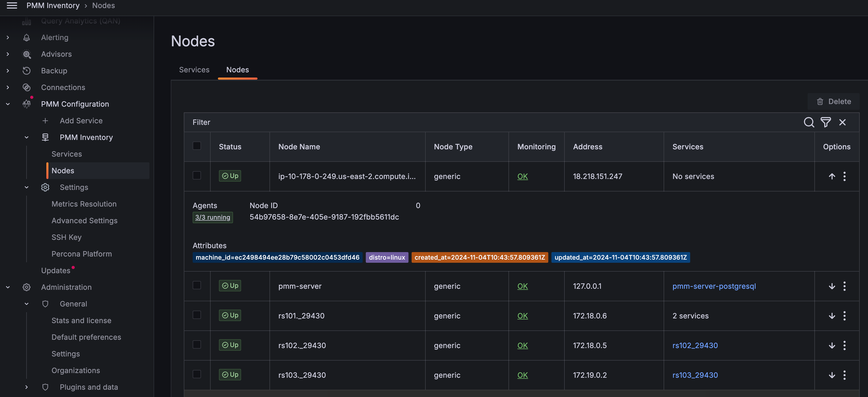Click the 3/3 running agents badge

coord(213,217)
